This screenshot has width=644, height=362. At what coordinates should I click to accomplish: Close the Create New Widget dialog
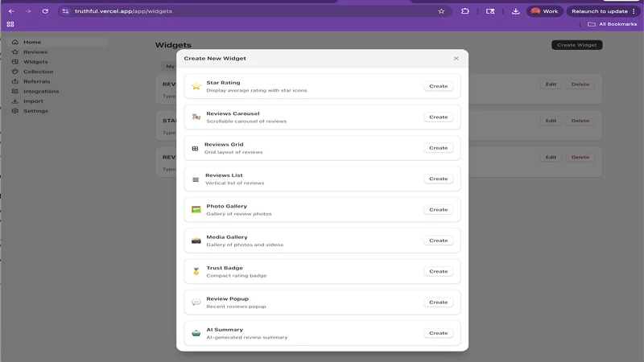point(456,58)
